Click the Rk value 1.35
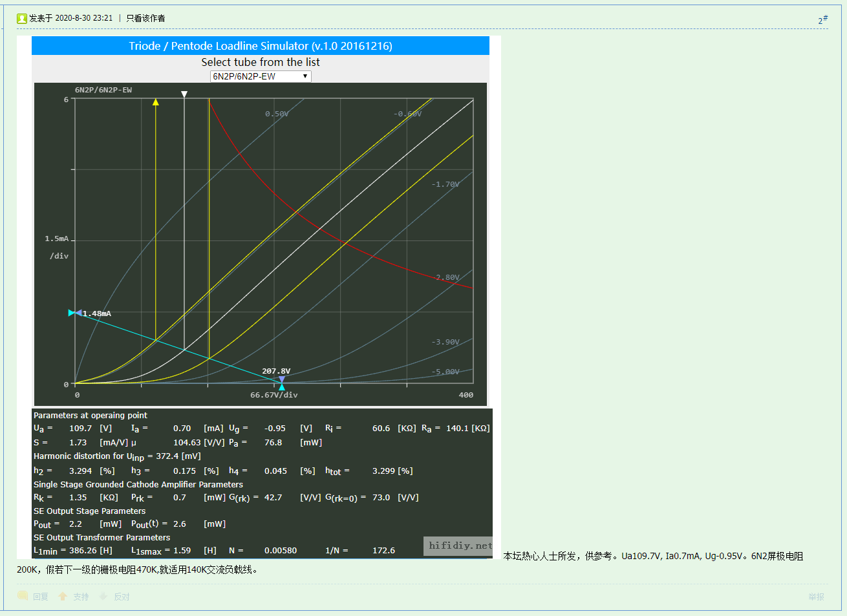 (x=78, y=498)
